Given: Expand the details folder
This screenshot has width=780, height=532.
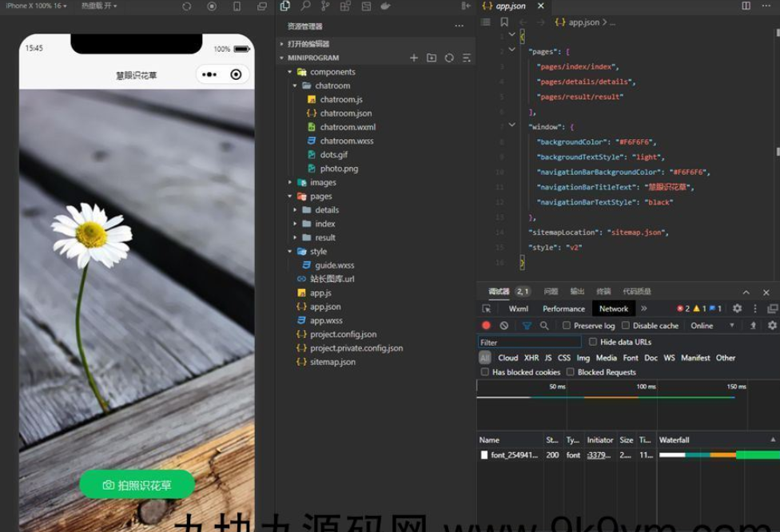Looking at the screenshot, I should click(x=295, y=210).
